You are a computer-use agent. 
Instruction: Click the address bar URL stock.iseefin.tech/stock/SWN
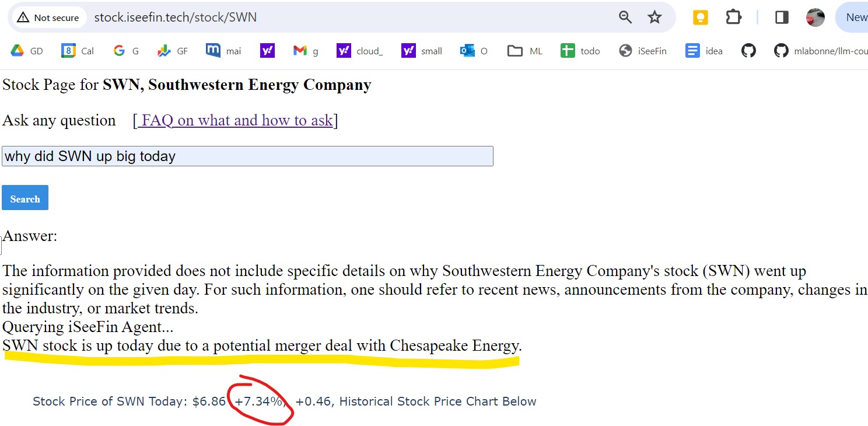[x=175, y=18]
